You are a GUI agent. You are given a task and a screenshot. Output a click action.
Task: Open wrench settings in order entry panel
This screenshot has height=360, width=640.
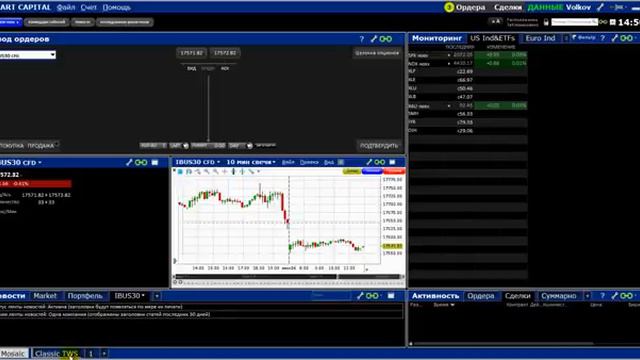tap(373, 39)
